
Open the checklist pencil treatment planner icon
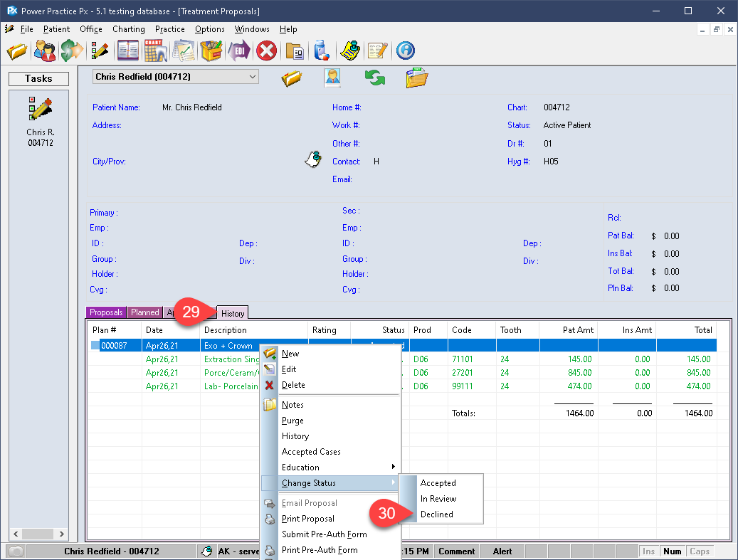pyautogui.click(x=100, y=51)
